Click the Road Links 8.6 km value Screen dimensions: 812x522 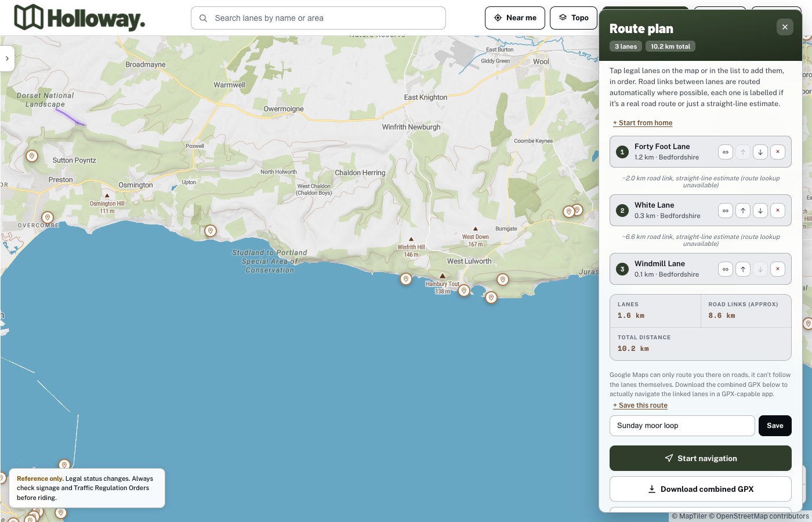(x=722, y=316)
